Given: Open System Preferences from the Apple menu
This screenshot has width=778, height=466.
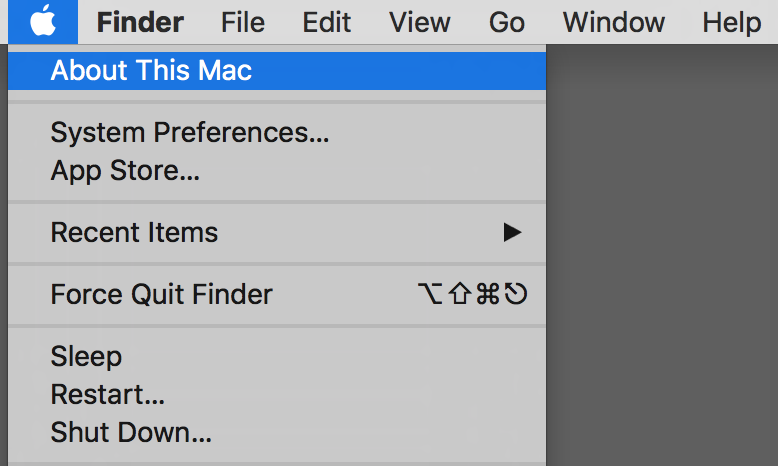Looking at the screenshot, I should click(277, 133).
